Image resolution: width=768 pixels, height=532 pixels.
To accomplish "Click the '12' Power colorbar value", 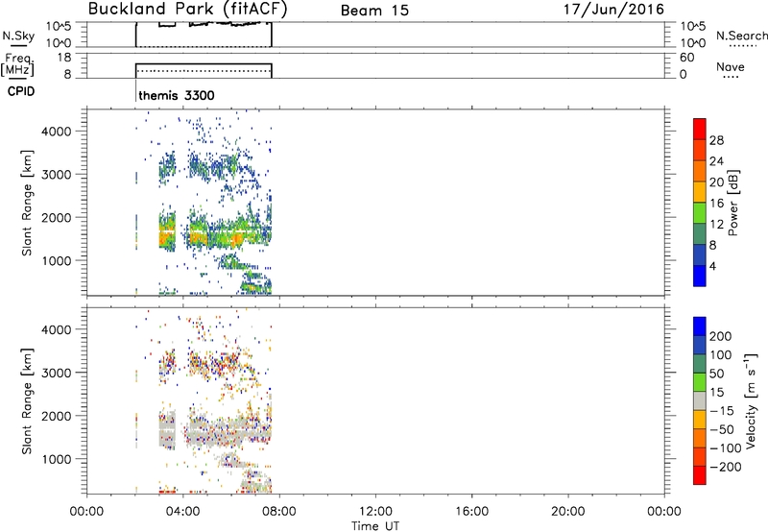I will point(716,224).
